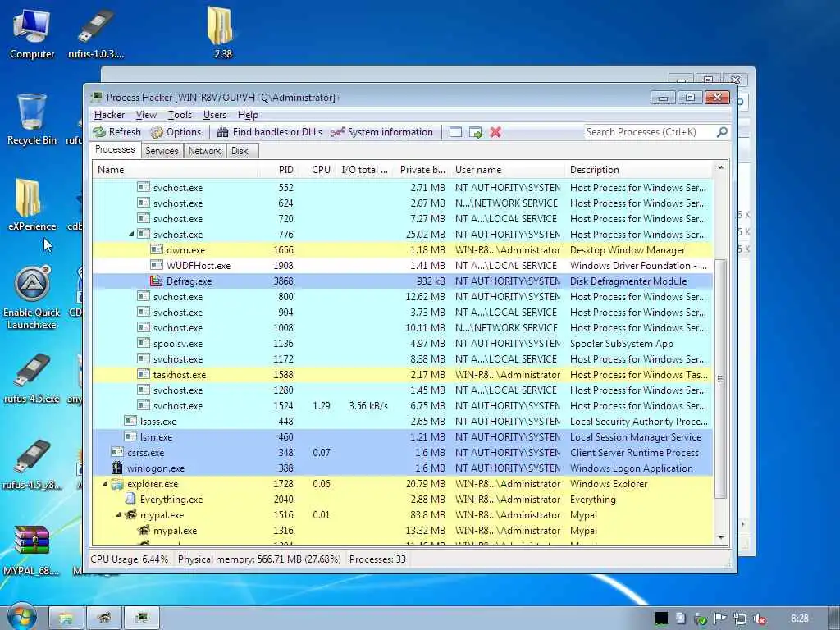
Task: Click the Process Hacker taskbar button
Action: 142,619
